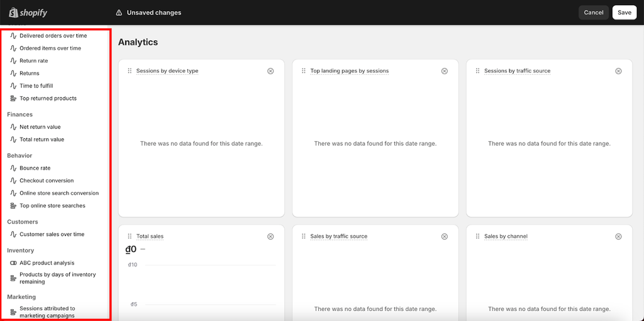Add Ordered items over time metric
The width and height of the screenshot is (644, 321).
(x=50, y=48)
